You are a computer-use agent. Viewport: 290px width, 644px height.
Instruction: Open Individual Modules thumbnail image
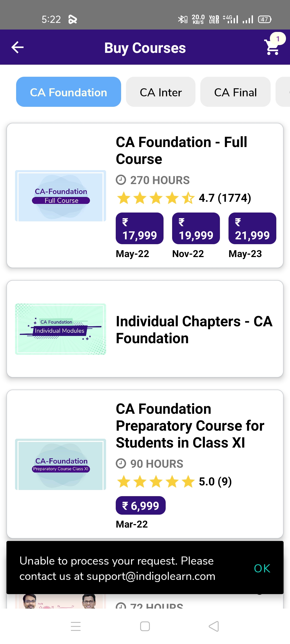[x=61, y=329]
